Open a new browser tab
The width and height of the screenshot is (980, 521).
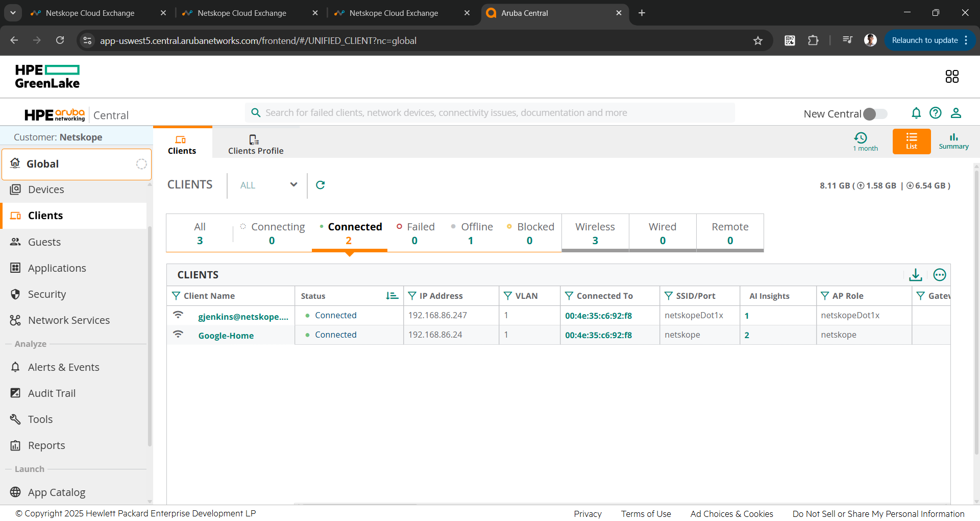tap(642, 13)
